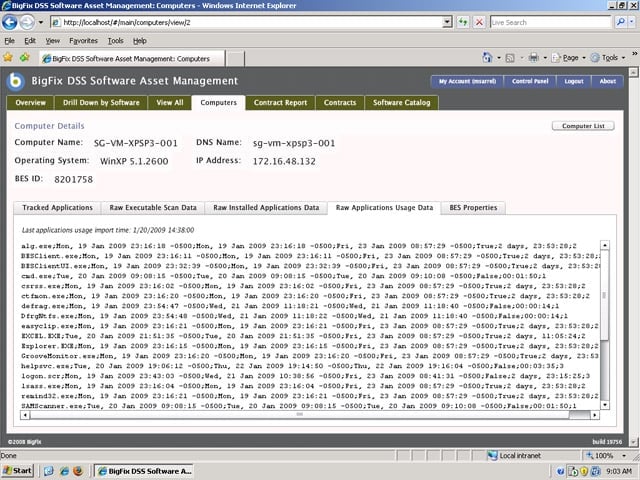Click the IP address 172.16.48.132

point(284,162)
